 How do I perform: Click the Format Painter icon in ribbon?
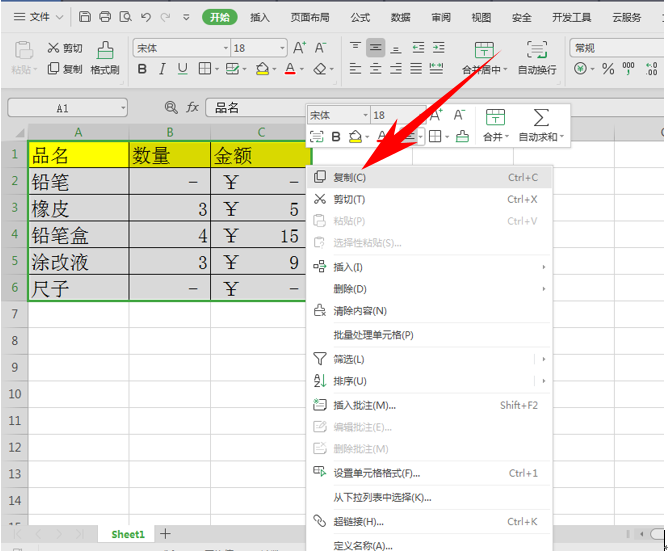point(105,50)
